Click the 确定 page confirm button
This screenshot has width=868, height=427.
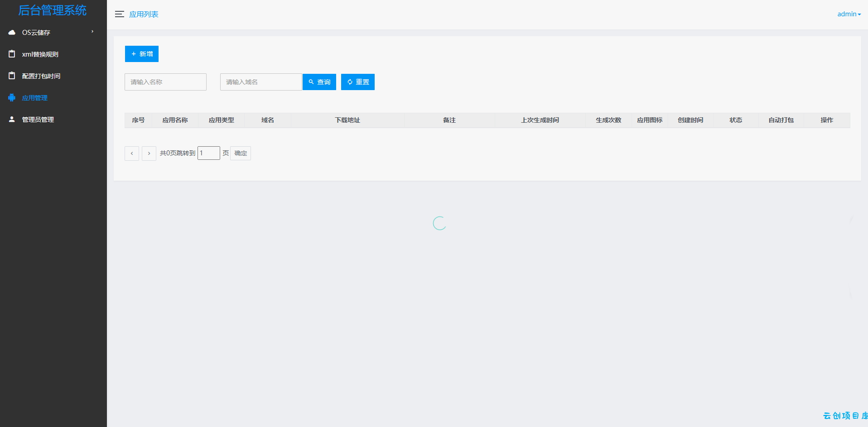[x=241, y=153]
